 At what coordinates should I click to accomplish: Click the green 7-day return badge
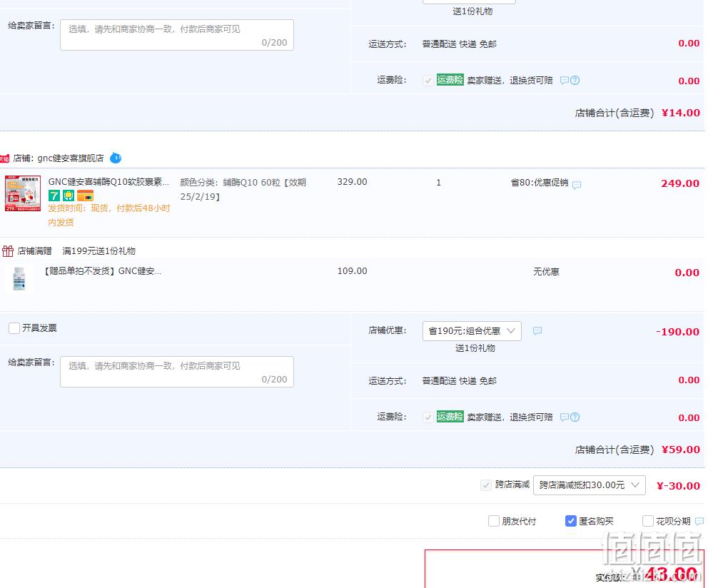tap(54, 196)
